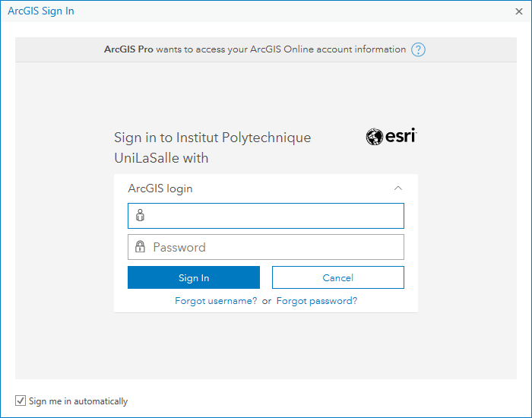Click the Sign in to Institut Polytechnique heading
Screen dimensions: 532x418
click(212, 138)
